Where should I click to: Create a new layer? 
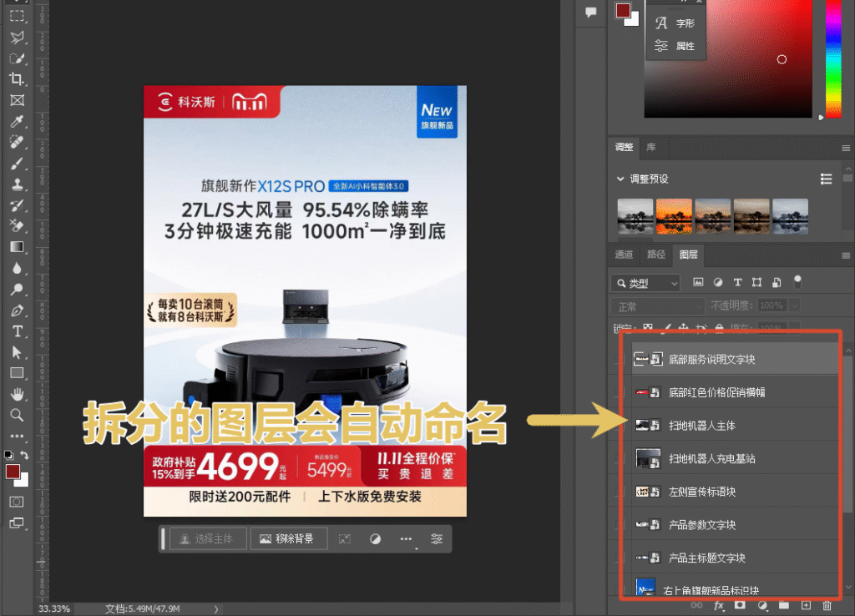806,605
